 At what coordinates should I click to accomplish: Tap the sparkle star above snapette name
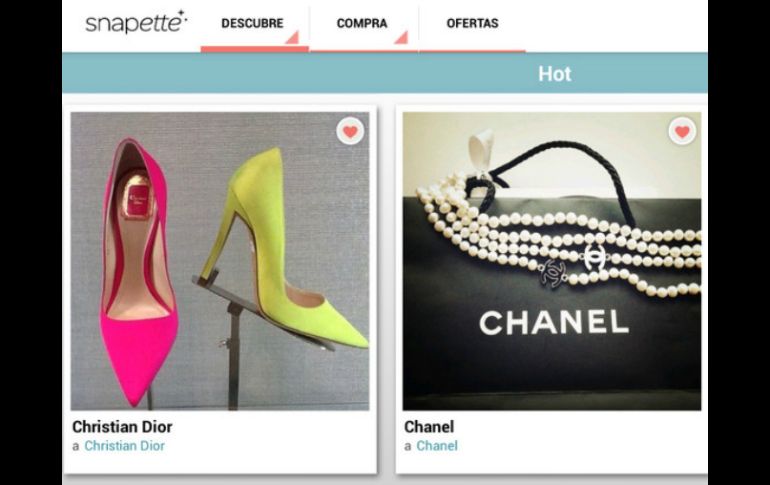181,14
